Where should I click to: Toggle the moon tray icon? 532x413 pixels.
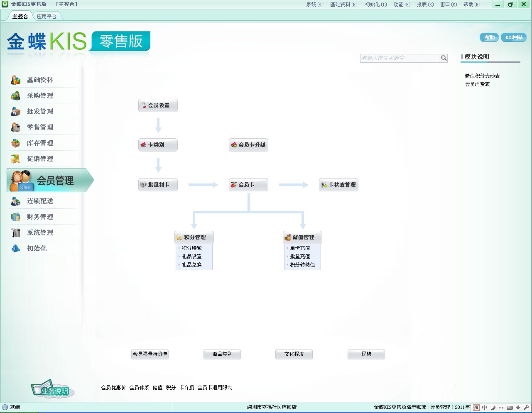(493, 408)
